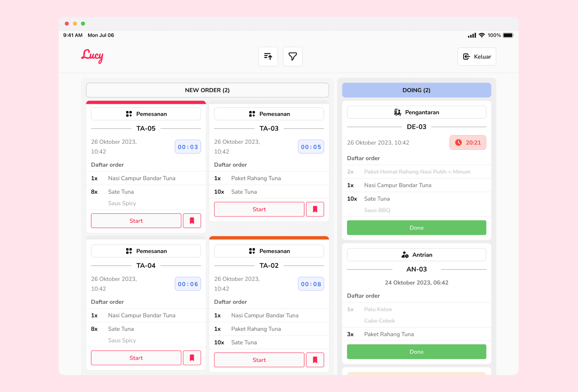Click the Pengantaran delivery label
The image size is (578, 392).
417,112
